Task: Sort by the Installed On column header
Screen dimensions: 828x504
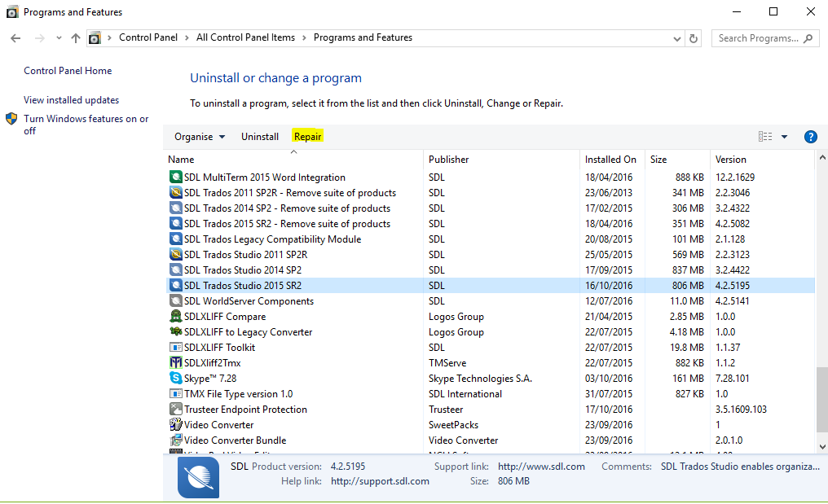Action: (611, 160)
